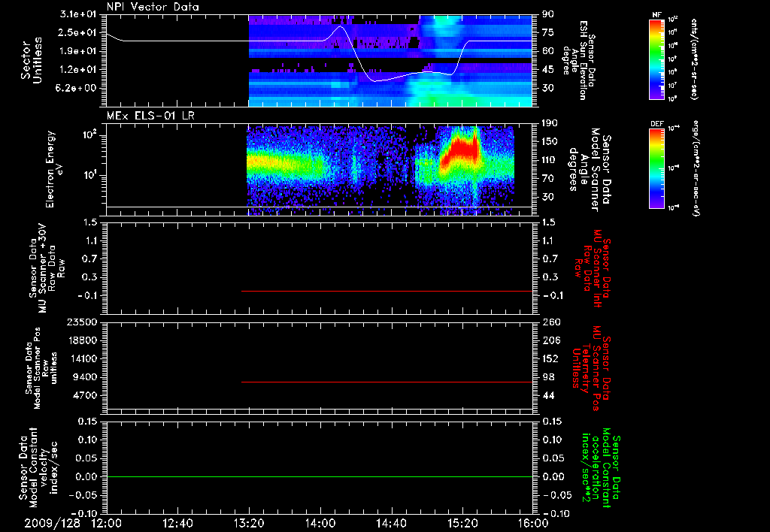Click the 9400 axis tick value
Viewport: 770px width, 532px height.
point(86,377)
